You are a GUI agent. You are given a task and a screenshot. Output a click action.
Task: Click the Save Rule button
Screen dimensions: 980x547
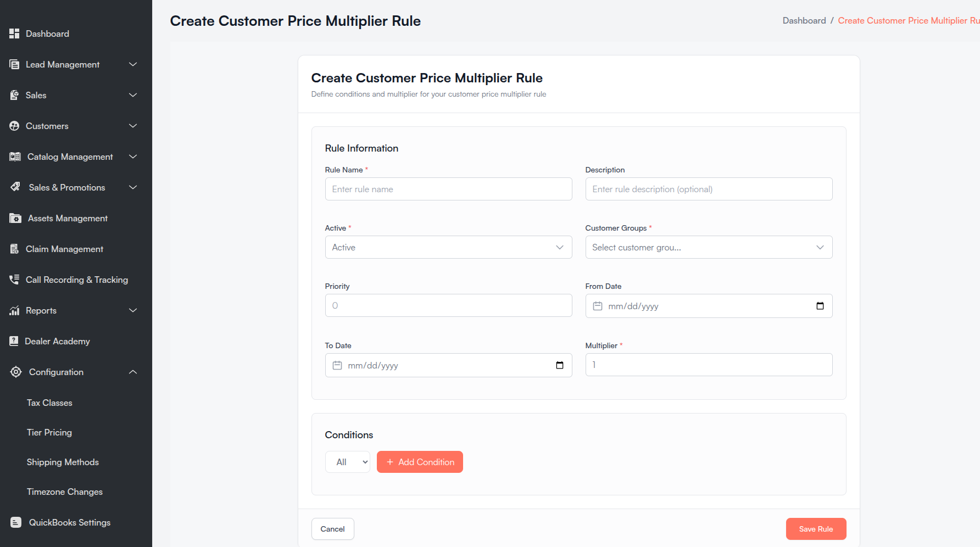[x=816, y=529]
